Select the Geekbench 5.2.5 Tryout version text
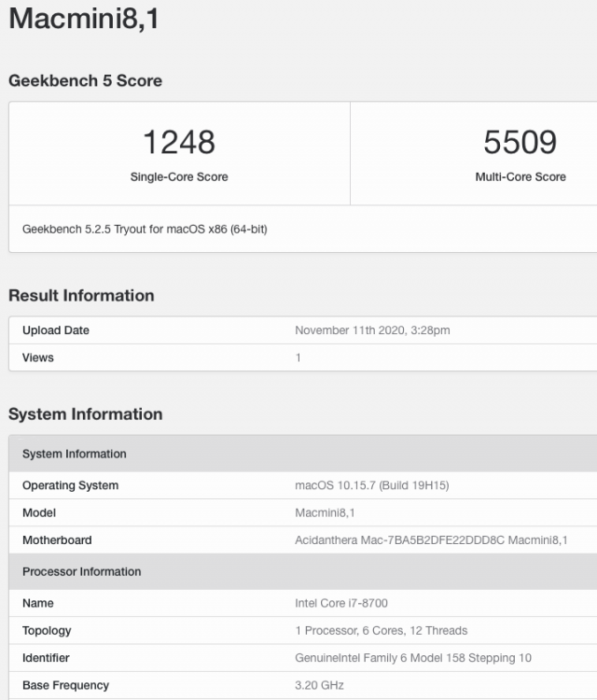Image resolution: width=597 pixels, height=700 pixels. [145, 229]
